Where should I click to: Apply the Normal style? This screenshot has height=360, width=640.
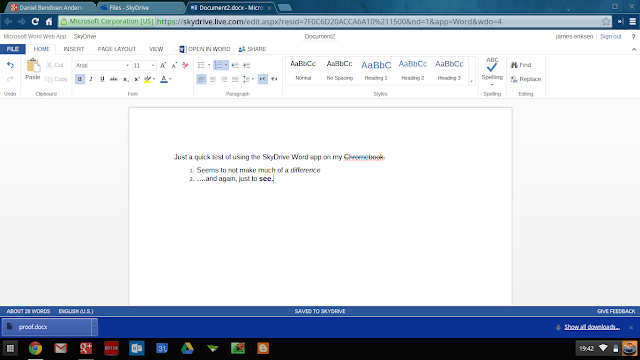[x=303, y=70]
